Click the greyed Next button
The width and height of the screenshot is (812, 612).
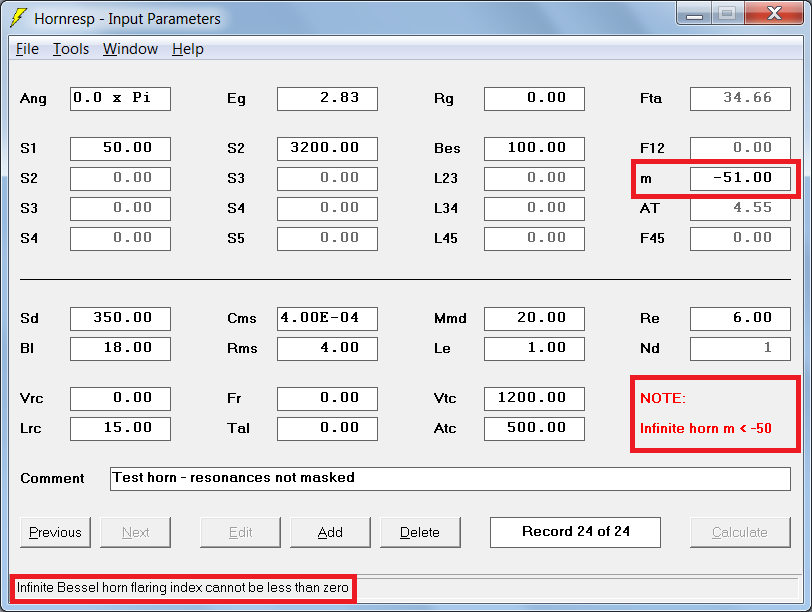click(135, 532)
